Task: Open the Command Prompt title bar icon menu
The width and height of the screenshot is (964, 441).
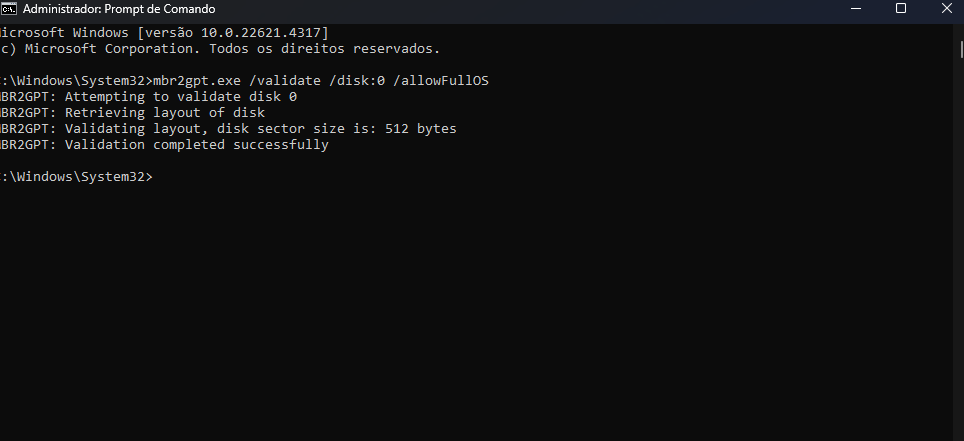Action: click(9, 9)
